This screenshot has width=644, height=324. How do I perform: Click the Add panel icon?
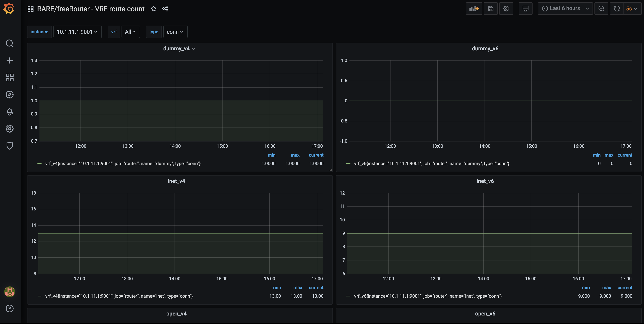tap(474, 9)
